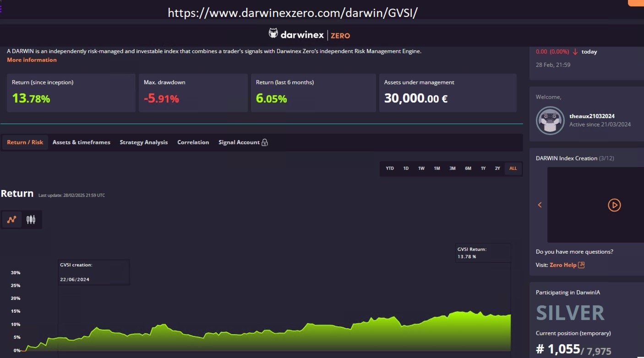Click the Return last 6 months 6.05% card

point(313,93)
